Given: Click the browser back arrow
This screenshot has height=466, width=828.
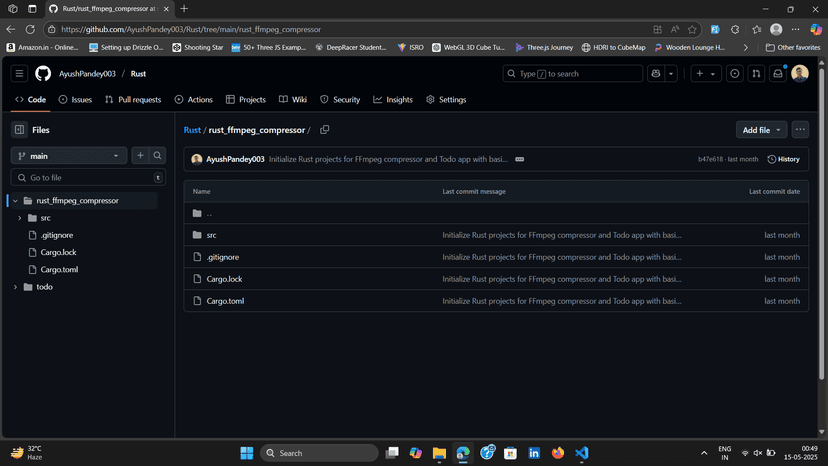Looking at the screenshot, I should click(11, 30).
